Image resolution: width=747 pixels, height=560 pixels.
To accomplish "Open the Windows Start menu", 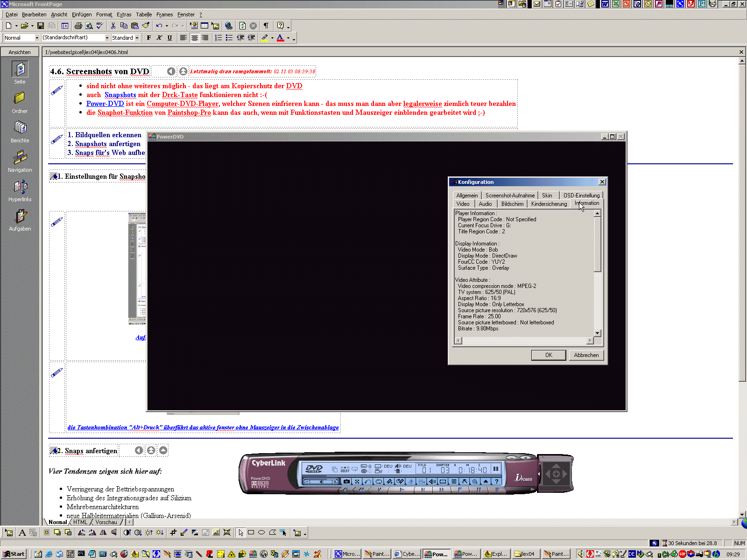I will pos(14,554).
